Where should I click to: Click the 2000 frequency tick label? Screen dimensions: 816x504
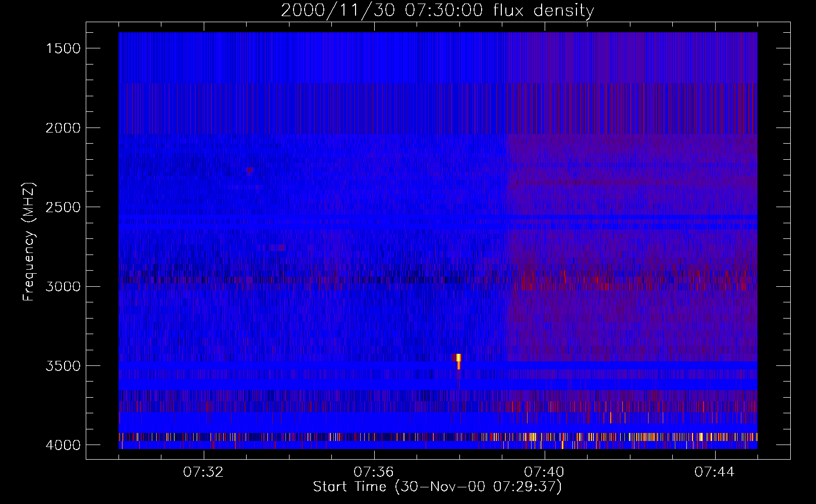63,128
